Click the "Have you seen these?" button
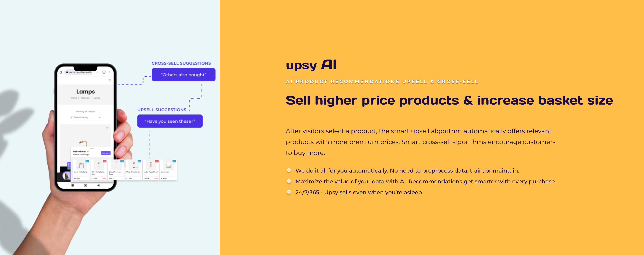This screenshot has height=255, width=644. coord(170,121)
